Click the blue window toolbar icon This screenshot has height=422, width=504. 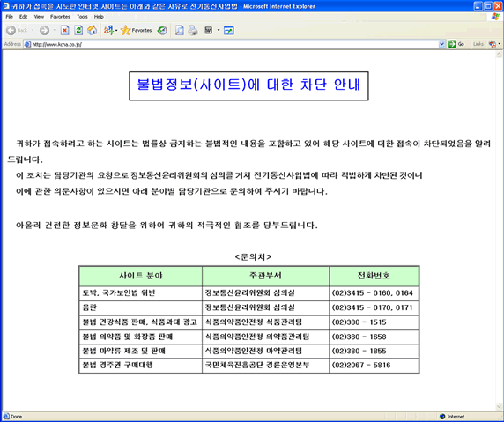(x=228, y=31)
